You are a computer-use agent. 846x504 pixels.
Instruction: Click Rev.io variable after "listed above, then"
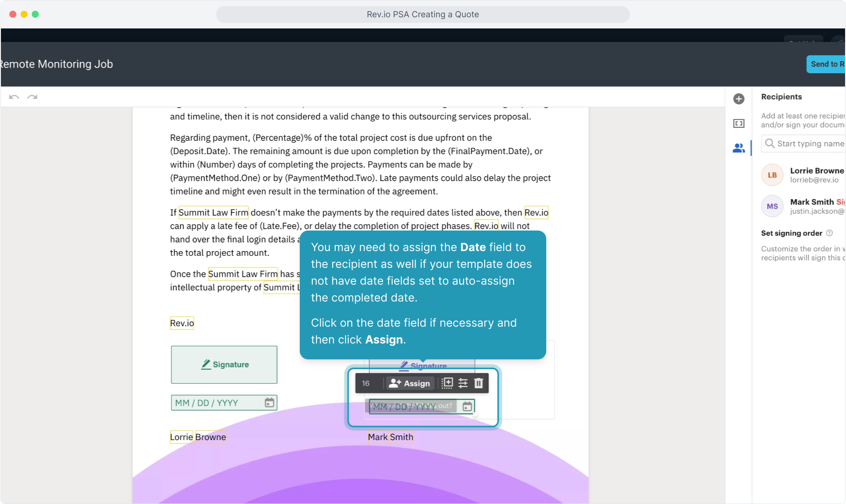point(536,212)
